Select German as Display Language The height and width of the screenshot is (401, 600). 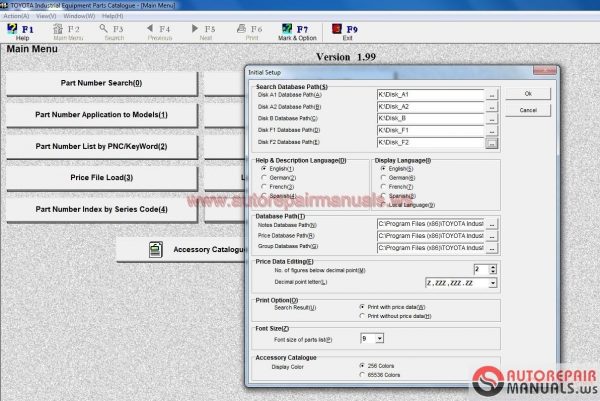click(x=383, y=178)
